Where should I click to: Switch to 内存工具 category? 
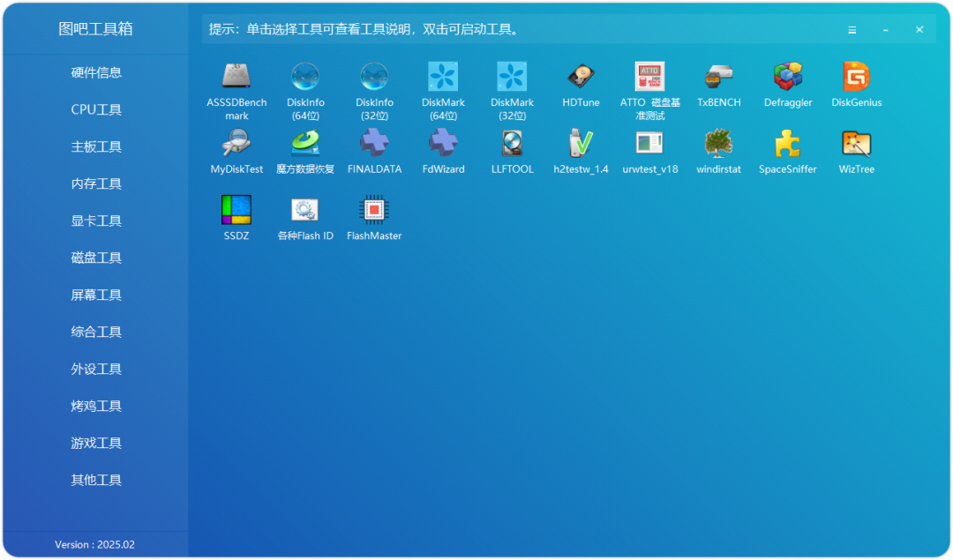pos(96,184)
